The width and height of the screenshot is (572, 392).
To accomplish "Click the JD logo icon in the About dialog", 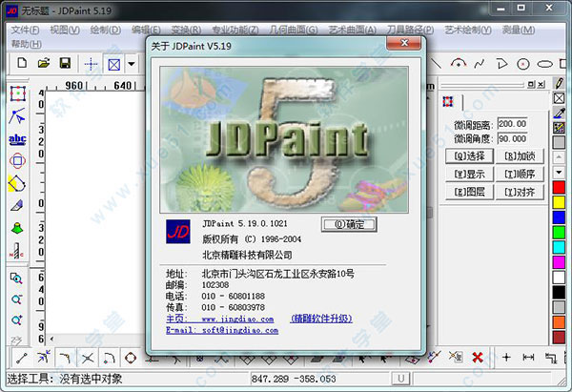I will click(178, 232).
